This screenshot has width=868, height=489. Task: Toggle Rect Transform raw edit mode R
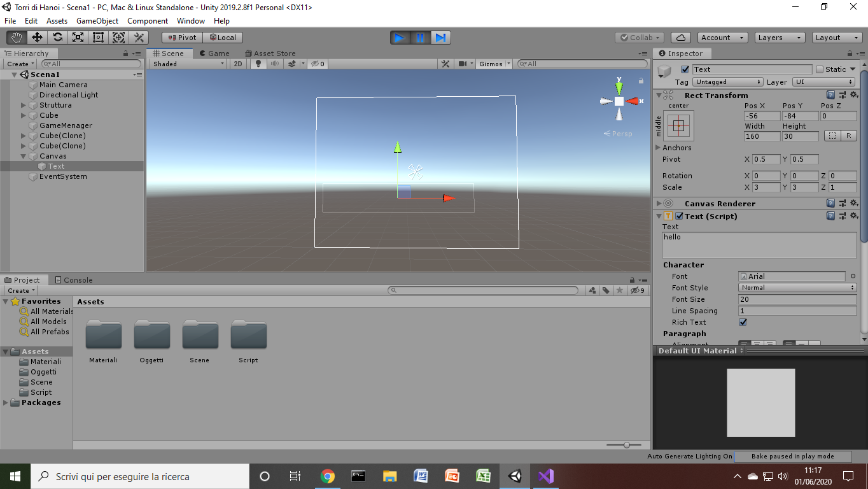pyautogui.click(x=849, y=136)
